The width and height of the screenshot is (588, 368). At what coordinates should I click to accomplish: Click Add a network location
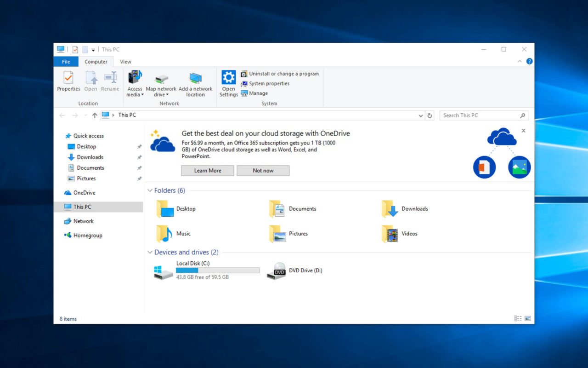(x=195, y=84)
